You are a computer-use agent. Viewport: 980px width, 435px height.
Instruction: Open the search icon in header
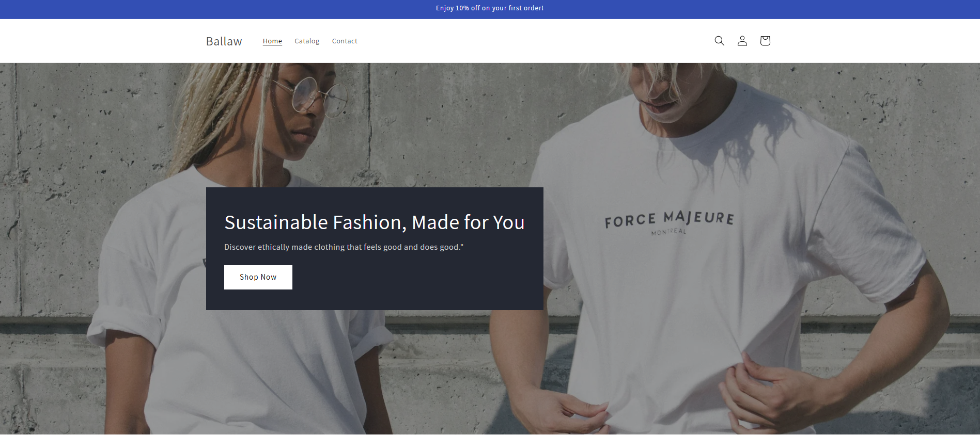tap(719, 41)
